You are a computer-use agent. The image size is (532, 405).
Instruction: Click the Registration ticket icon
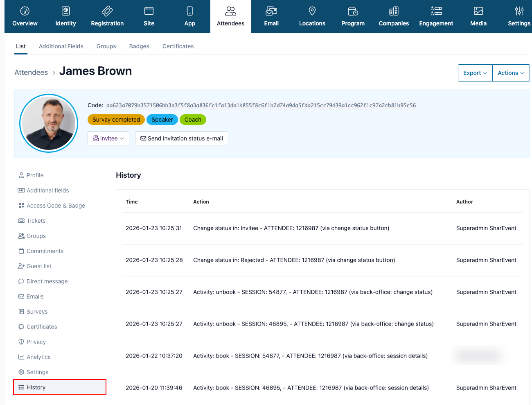click(x=107, y=11)
